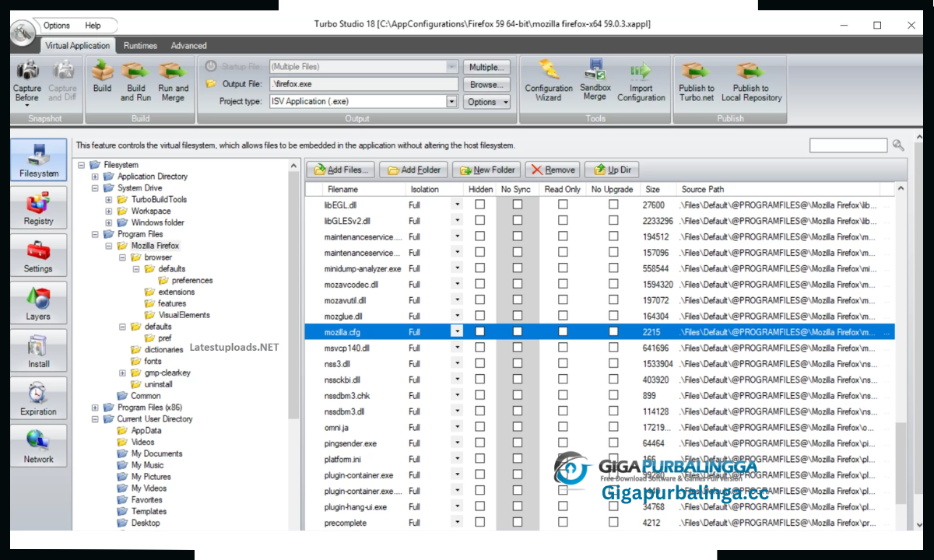Screen dimensions: 934x560
Task: Click the Add Files... button
Action: [341, 170]
